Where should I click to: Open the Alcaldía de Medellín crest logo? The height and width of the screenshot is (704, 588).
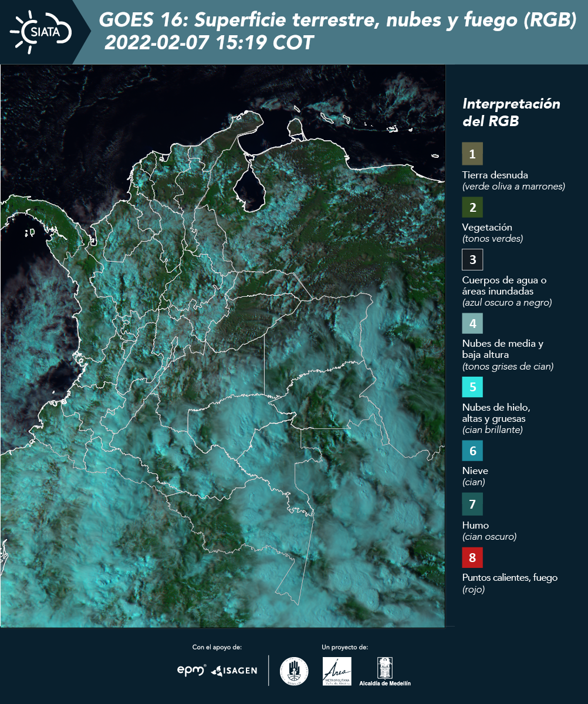384,671
